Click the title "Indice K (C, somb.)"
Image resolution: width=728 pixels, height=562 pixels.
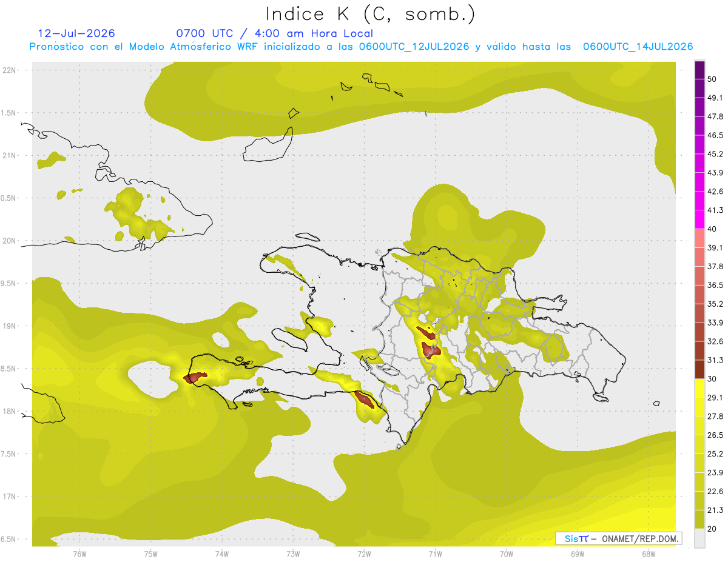click(370, 14)
